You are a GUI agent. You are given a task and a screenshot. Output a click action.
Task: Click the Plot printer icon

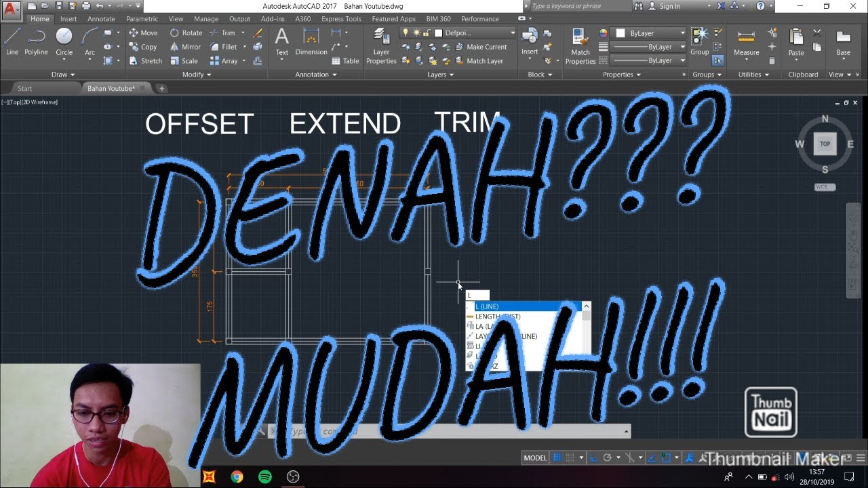pos(86,6)
